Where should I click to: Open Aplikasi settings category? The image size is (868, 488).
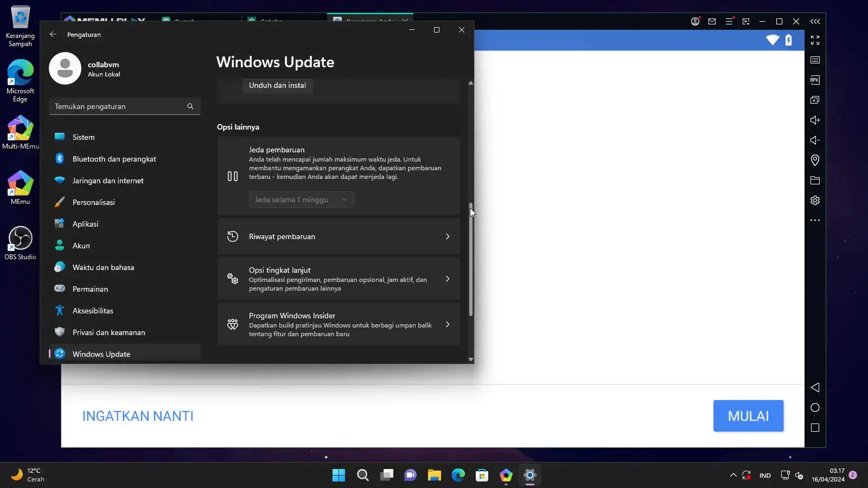(125, 224)
